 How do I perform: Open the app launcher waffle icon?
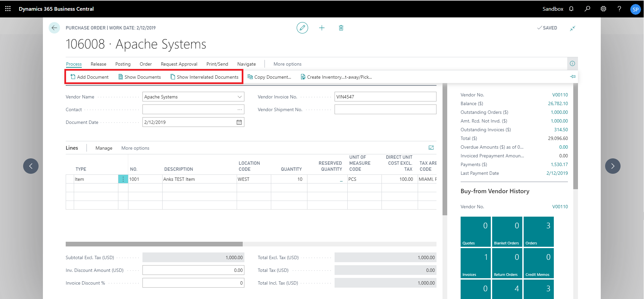click(x=8, y=9)
